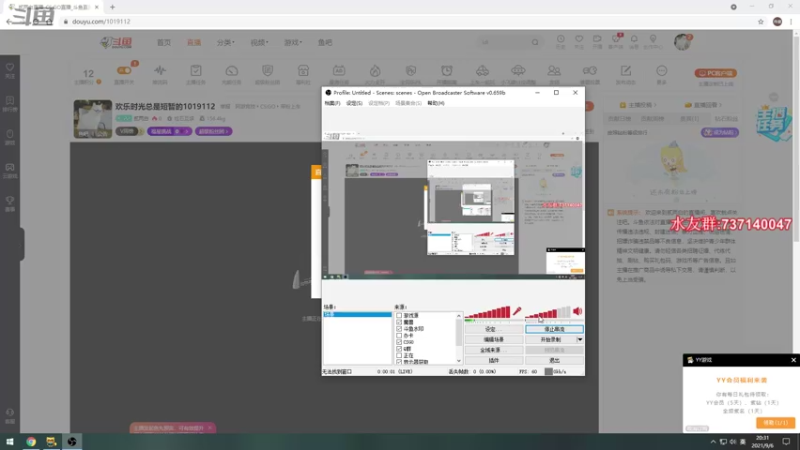Screen dimensions: 800x450
Task: Switch to the 贵宾(1) tab
Action: (x=689, y=119)
